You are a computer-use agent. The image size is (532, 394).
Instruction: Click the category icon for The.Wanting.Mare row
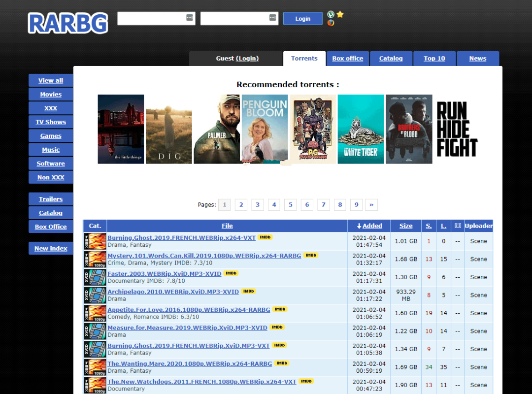[x=95, y=367]
